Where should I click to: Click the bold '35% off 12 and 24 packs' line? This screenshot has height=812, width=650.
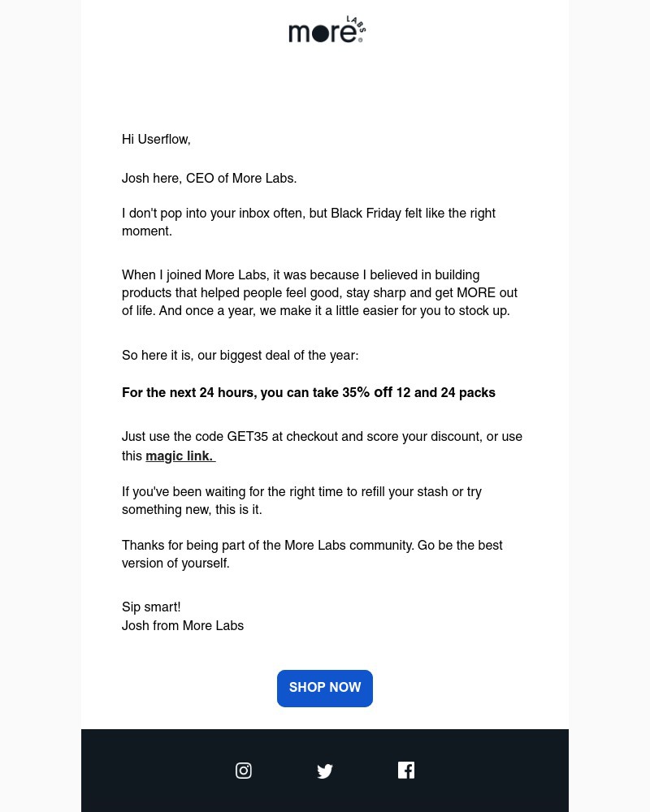309,393
